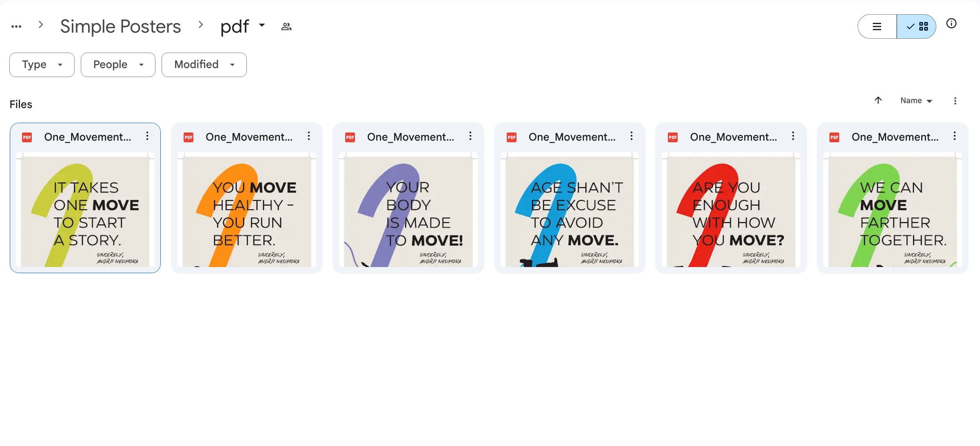Open the People filter dropdown
Image resolution: width=980 pixels, height=446 pixels.
tap(118, 64)
